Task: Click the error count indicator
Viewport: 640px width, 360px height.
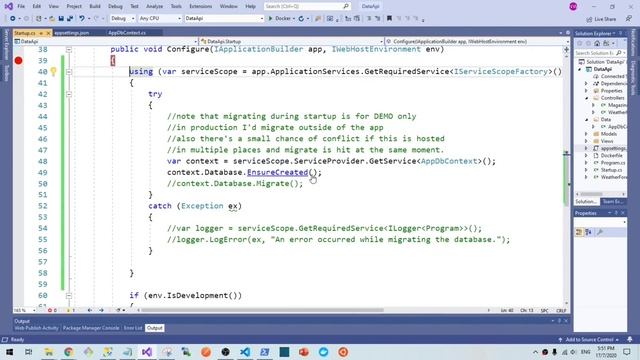Action: [x=52, y=311]
